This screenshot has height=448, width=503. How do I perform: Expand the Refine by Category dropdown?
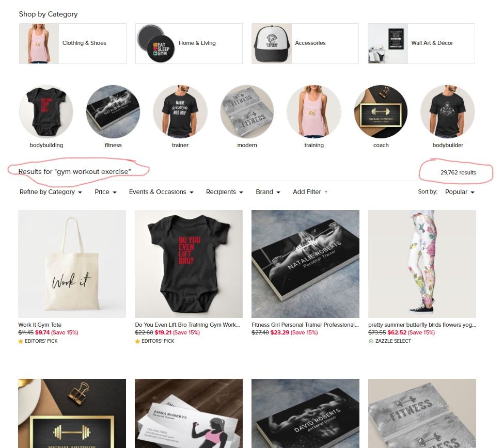click(x=51, y=192)
